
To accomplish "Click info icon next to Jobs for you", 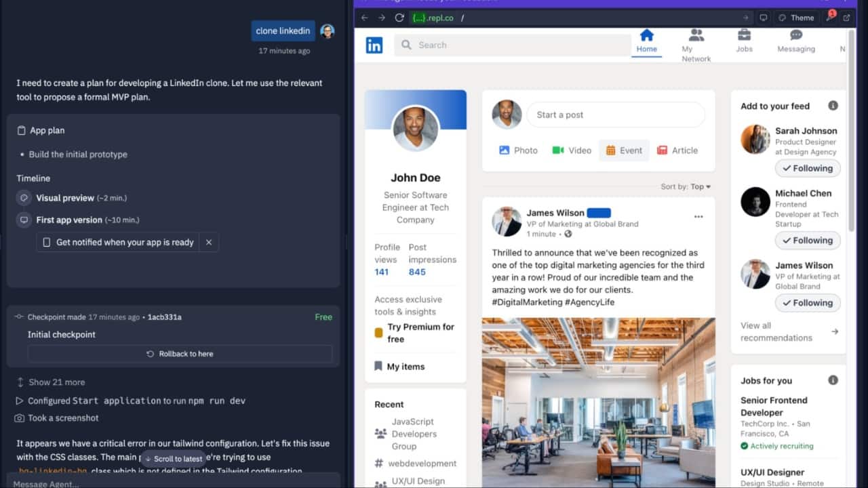I will 833,380.
